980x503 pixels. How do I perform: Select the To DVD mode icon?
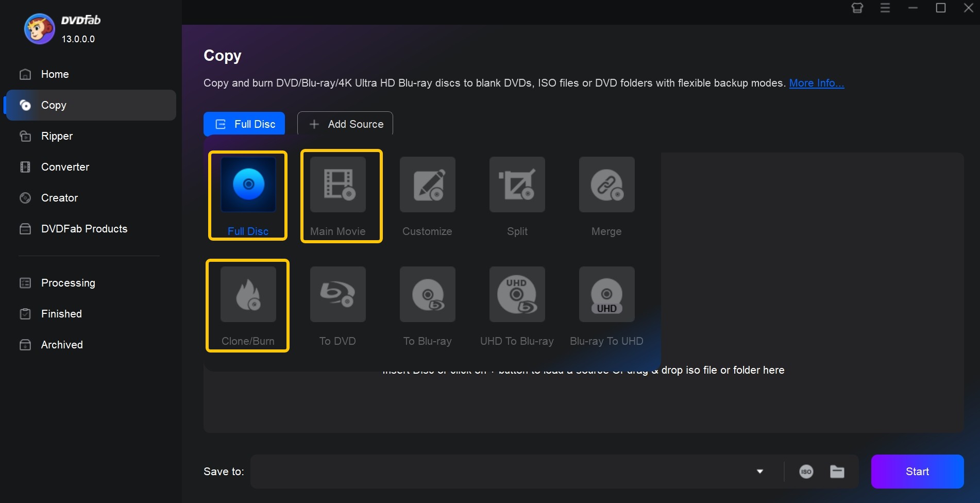pyautogui.click(x=338, y=294)
